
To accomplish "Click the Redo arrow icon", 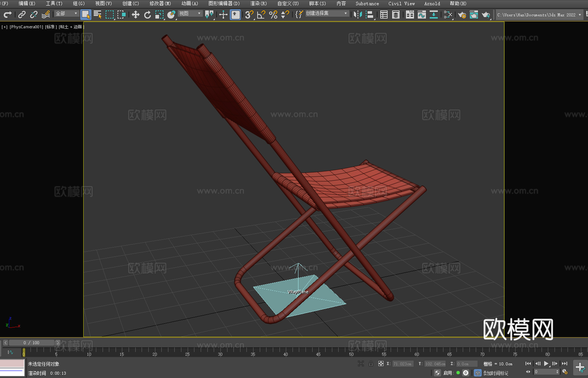I will click(x=7, y=14).
